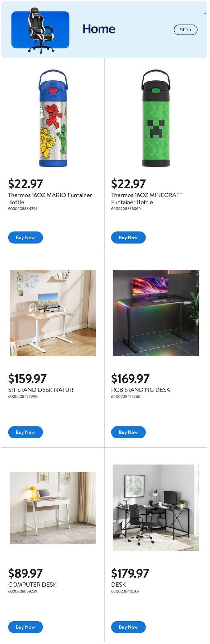Screen dimensions: 210x644
Task: Buy Now the Thermos Minecraft bottle
Action: [x=128, y=238]
